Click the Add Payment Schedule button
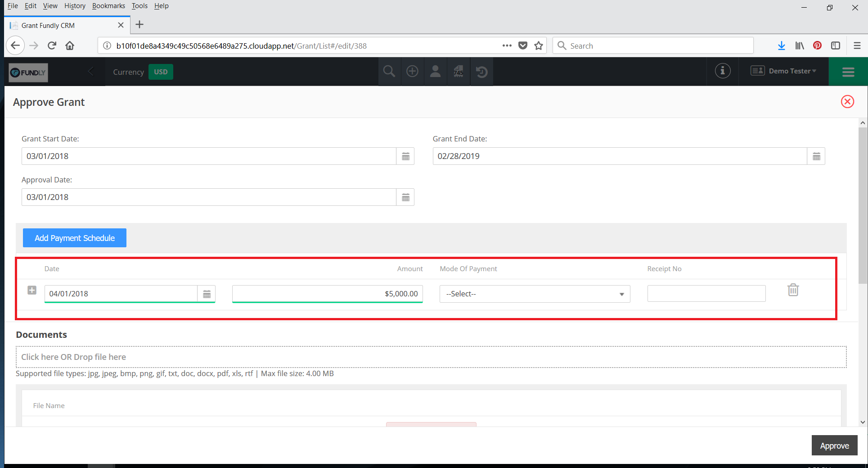The width and height of the screenshot is (868, 468). (x=75, y=238)
